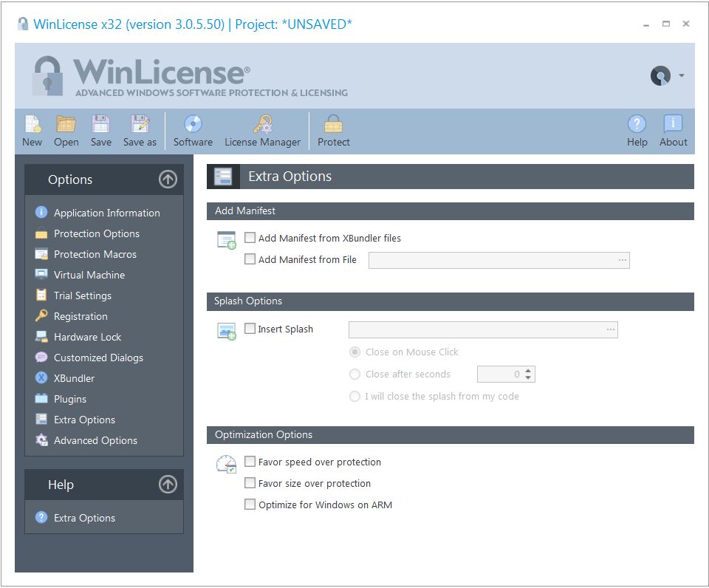Save the project using the Save icon
Screen dimensions: 709x588
(x=101, y=124)
